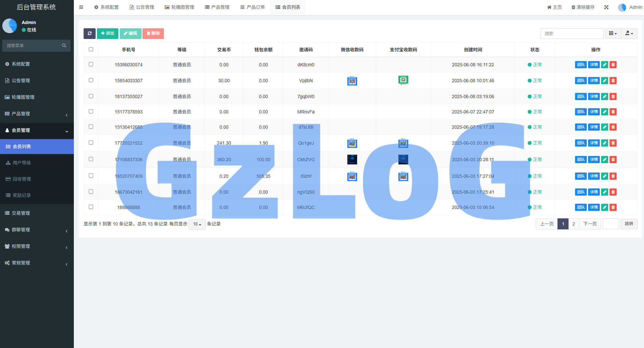The image size is (644, 348).
Task: Open the Alipay QR code for 15854033307
Action: (x=403, y=80)
